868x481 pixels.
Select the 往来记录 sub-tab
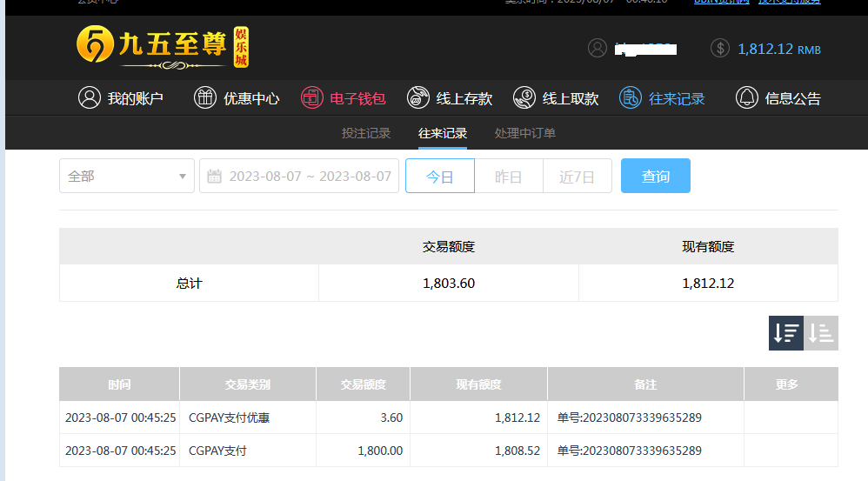coord(443,133)
